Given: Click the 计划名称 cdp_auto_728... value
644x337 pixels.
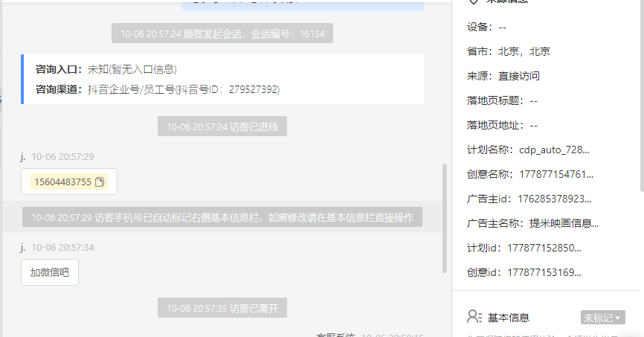Looking at the screenshot, I should click(x=554, y=150).
